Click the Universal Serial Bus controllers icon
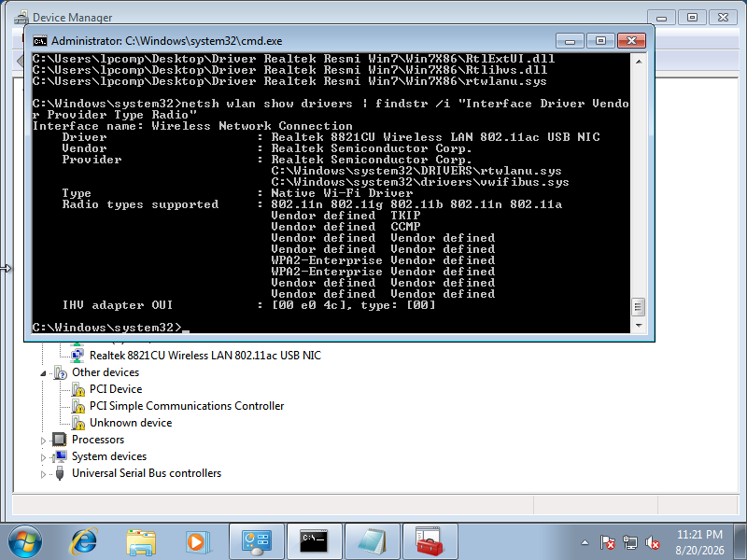This screenshot has width=747, height=560. tap(60, 473)
